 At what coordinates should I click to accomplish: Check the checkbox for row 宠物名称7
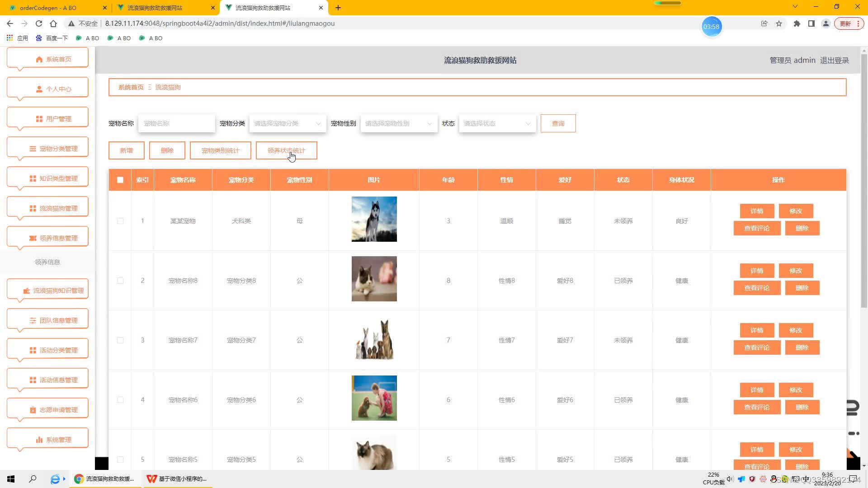(x=120, y=340)
